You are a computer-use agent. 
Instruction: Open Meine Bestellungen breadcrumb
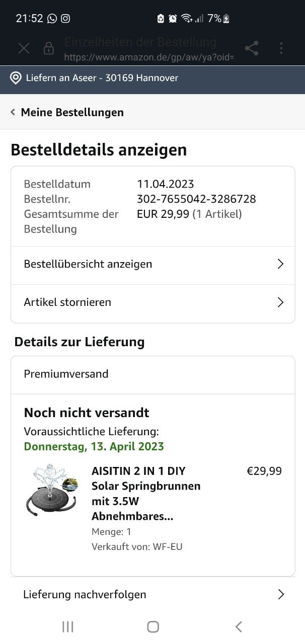72,112
